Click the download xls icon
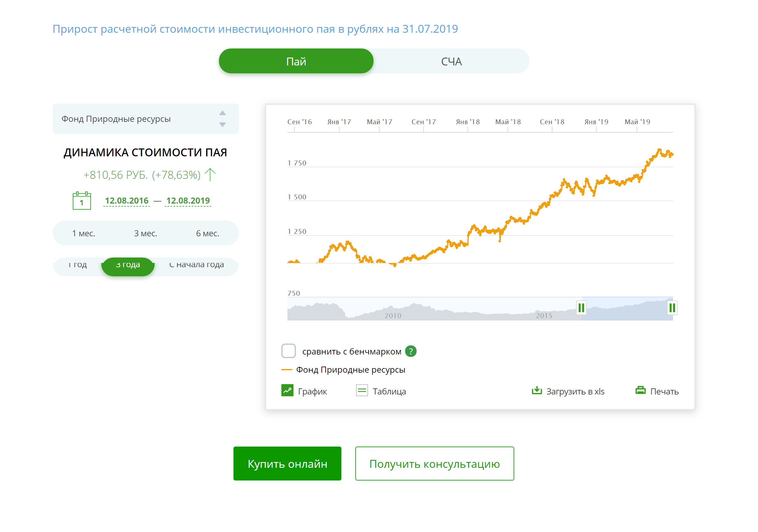This screenshot has width=758, height=532. click(536, 390)
